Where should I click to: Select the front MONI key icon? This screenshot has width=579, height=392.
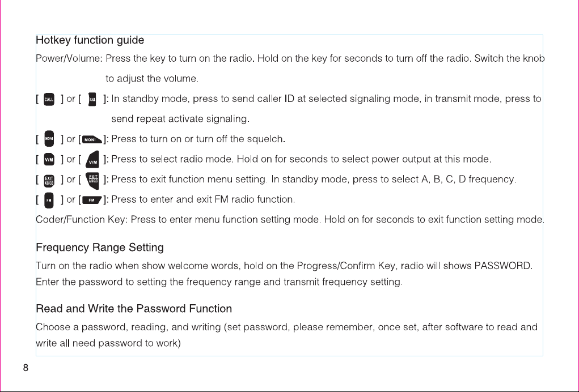(x=49, y=139)
